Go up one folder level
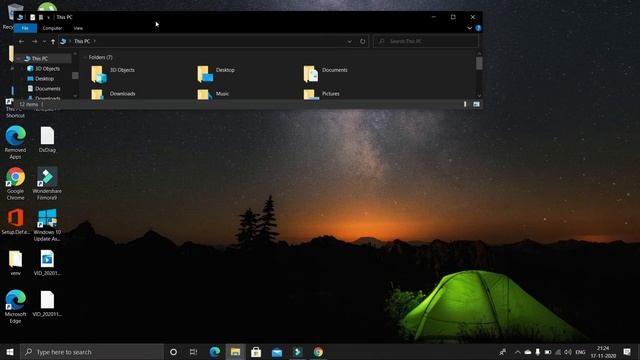The width and height of the screenshot is (640, 360). pos(53,41)
